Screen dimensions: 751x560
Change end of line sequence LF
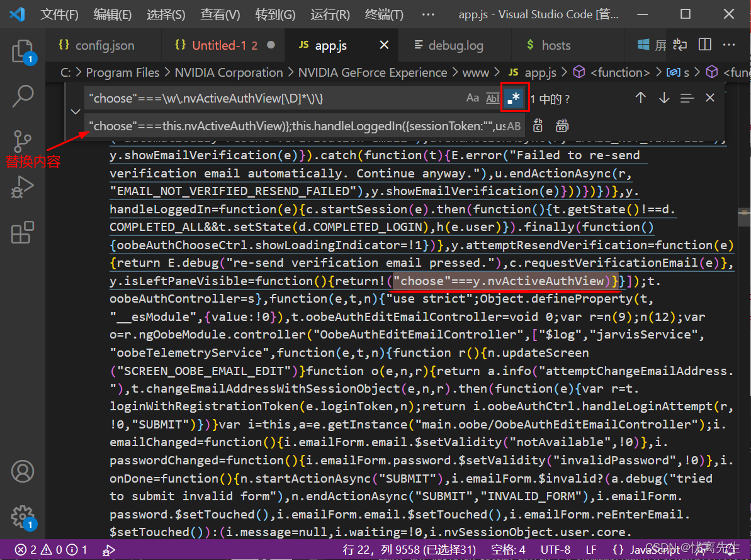pyautogui.click(x=591, y=549)
